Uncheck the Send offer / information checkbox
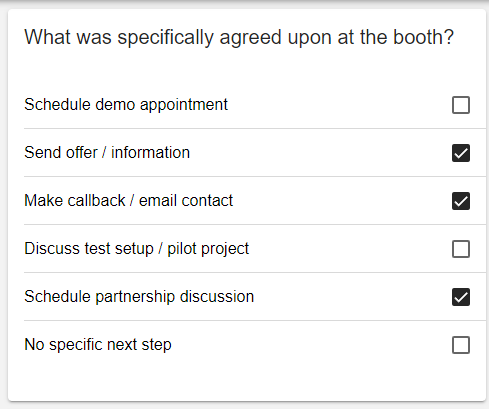489x409 pixels. point(461,153)
